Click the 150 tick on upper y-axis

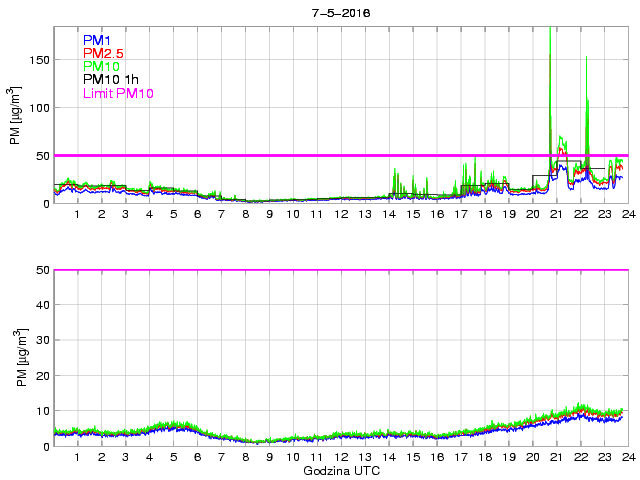[38, 60]
